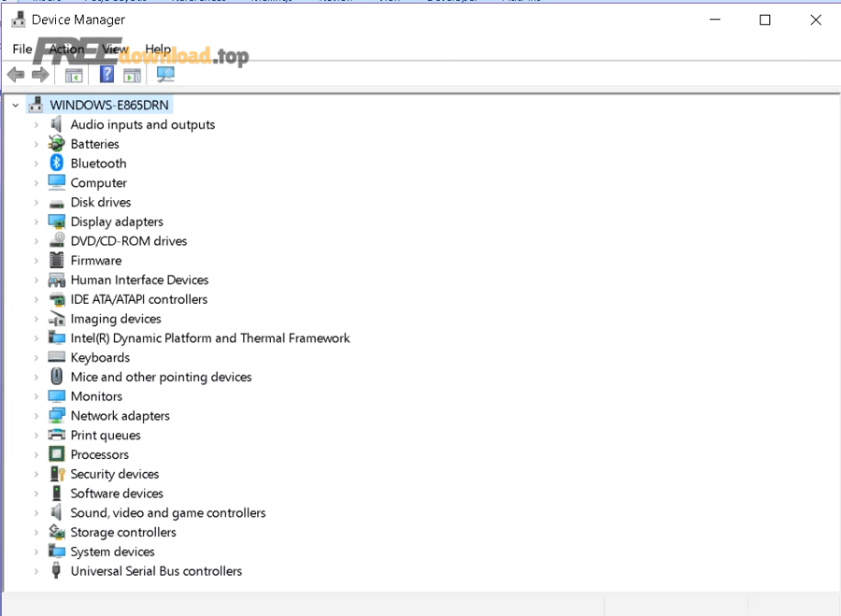Image resolution: width=841 pixels, height=616 pixels.
Task: Click the Storage controllers icon
Action: pos(56,532)
